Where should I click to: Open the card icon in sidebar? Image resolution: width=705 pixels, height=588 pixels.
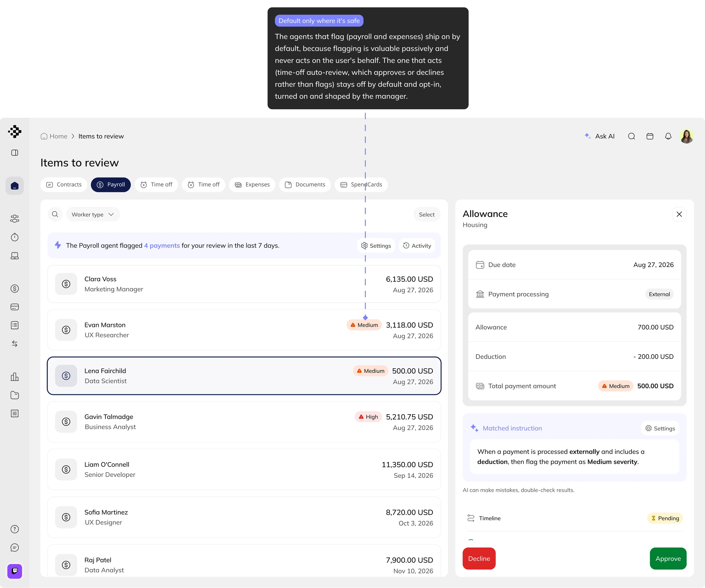14,307
